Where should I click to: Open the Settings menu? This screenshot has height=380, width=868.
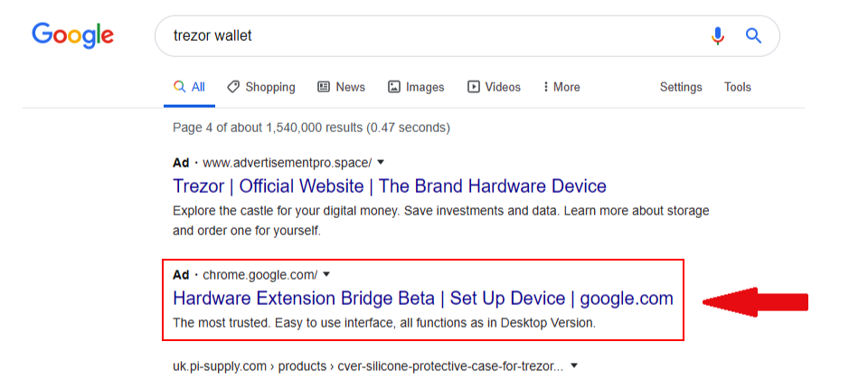(681, 87)
